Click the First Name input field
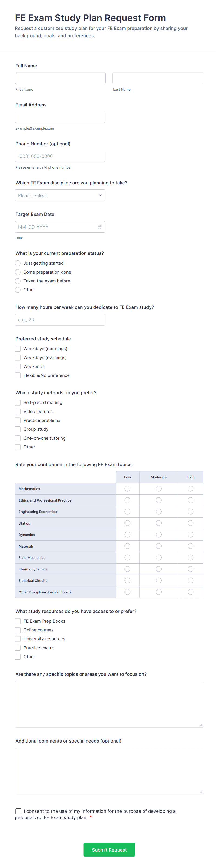The height and width of the screenshot is (868, 216). (x=60, y=78)
